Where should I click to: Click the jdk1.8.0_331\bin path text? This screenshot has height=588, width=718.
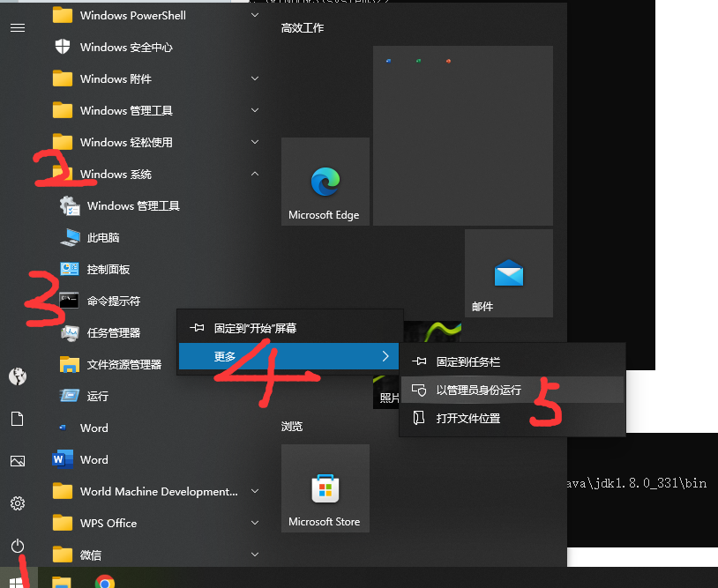(637, 483)
